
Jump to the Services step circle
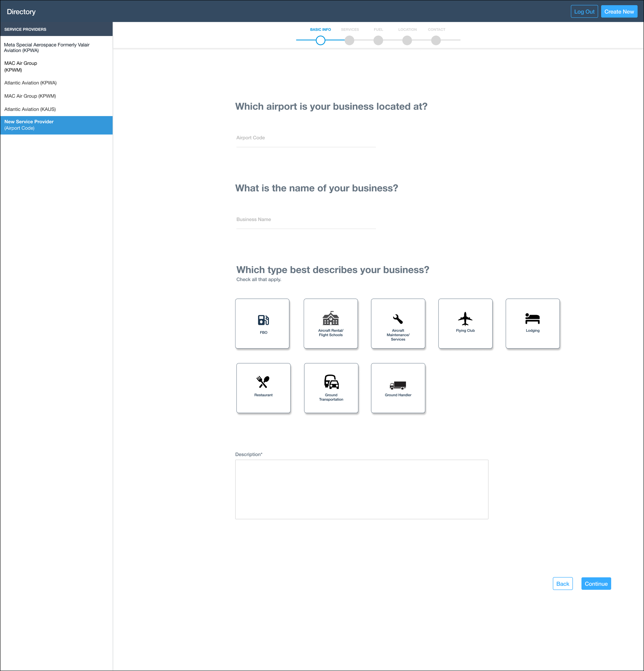[x=349, y=40]
